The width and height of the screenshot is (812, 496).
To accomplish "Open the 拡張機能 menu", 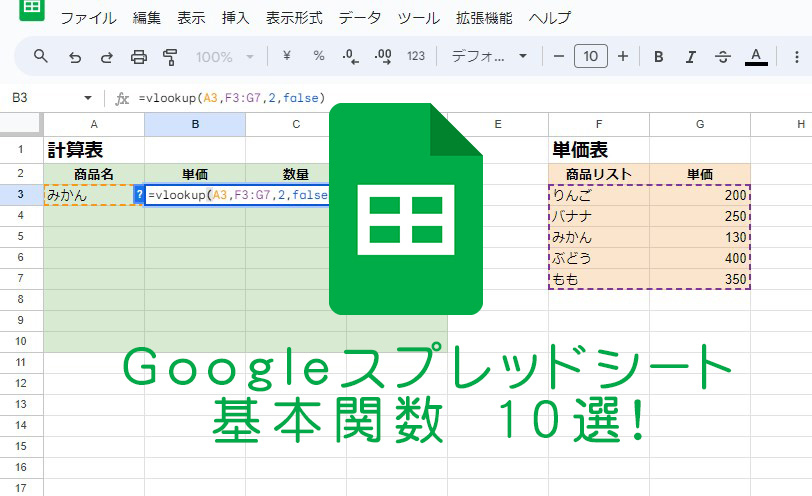I will point(484,18).
